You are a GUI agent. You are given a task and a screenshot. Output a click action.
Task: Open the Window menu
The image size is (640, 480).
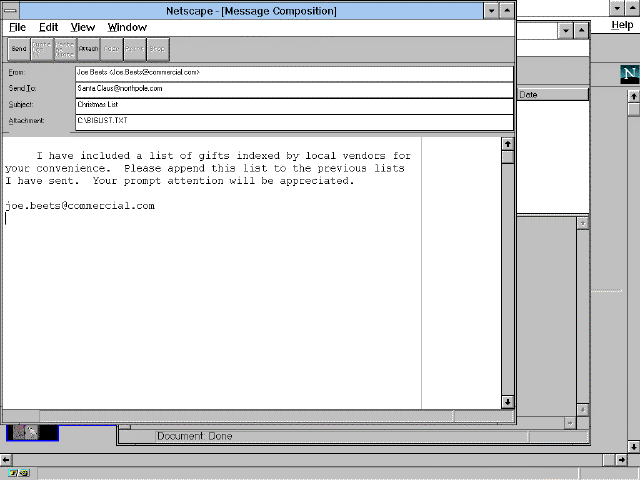coord(127,27)
